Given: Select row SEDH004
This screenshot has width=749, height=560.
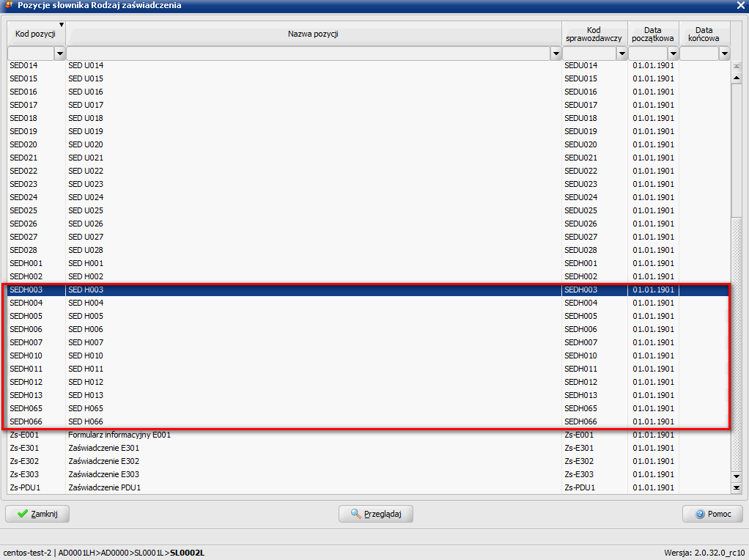Looking at the screenshot, I should pos(368,303).
